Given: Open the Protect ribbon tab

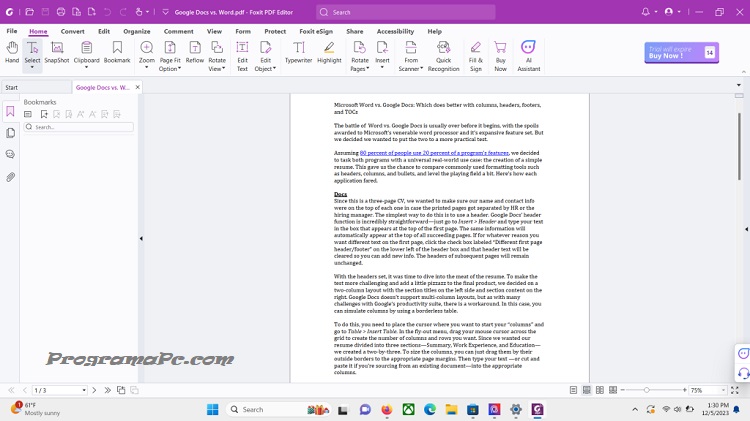Looking at the screenshot, I should coord(275,31).
